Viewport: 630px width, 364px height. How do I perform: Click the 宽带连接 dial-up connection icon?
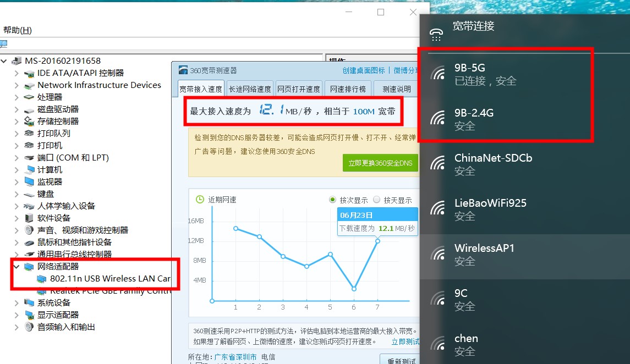[436, 35]
